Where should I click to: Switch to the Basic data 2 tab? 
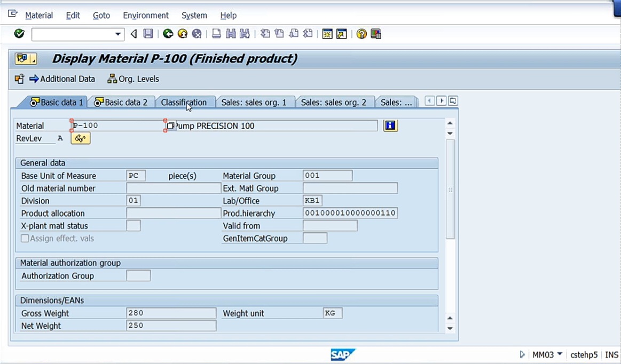121,102
